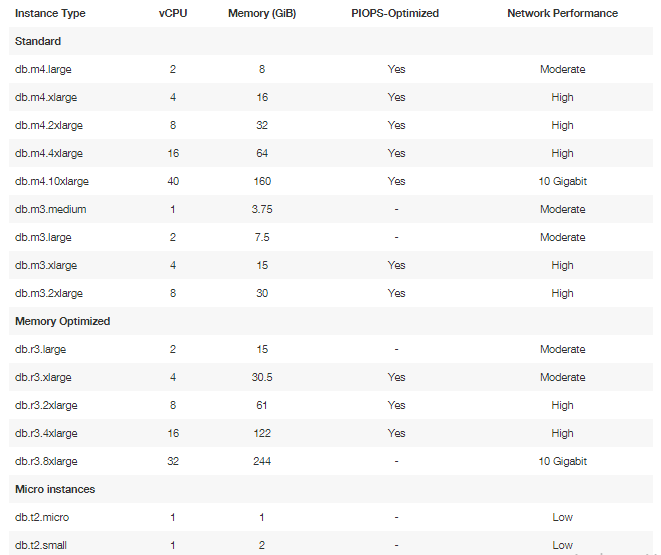Viewport: 661px width, 555px height.
Task: Select the db.t2.micro instance name
Action: (x=42, y=517)
